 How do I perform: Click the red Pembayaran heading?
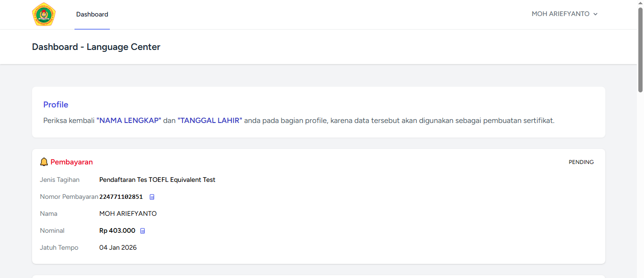coord(72,162)
